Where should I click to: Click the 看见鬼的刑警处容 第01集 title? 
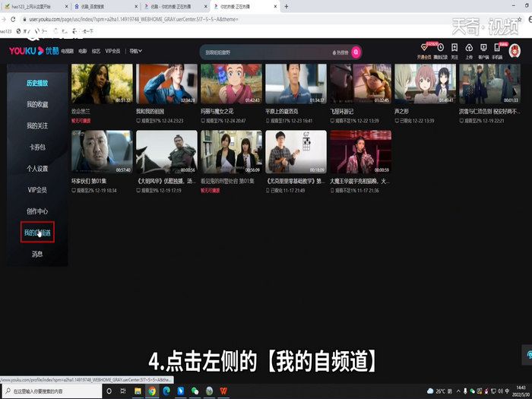(227, 181)
